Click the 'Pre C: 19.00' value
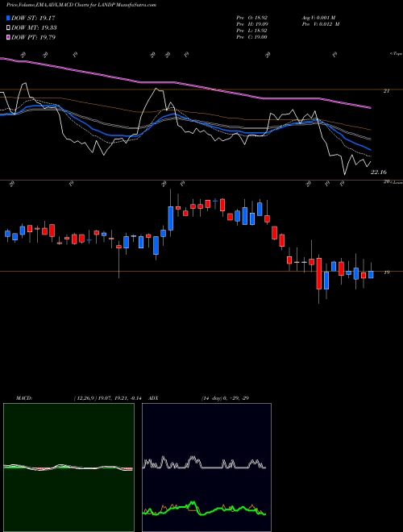 [x=252, y=37]
